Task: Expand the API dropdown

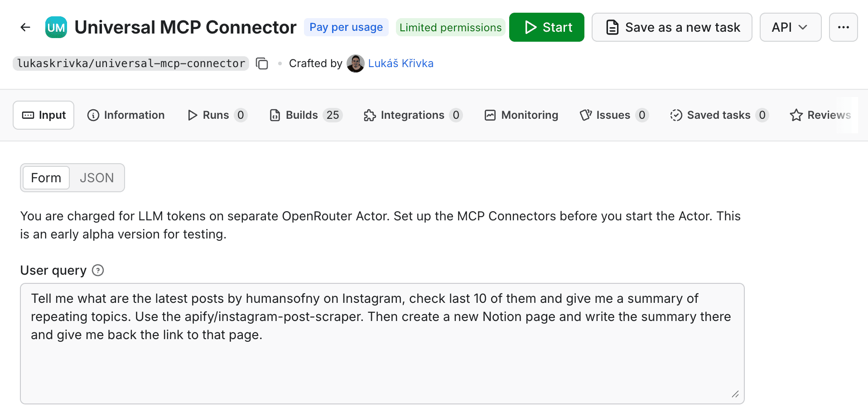Action: coord(790,27)
